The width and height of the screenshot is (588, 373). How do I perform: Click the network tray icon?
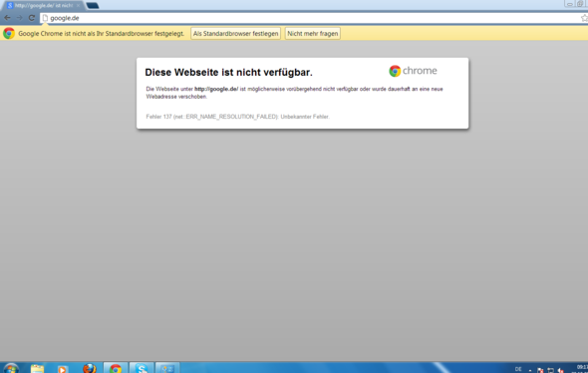point(550,370)
